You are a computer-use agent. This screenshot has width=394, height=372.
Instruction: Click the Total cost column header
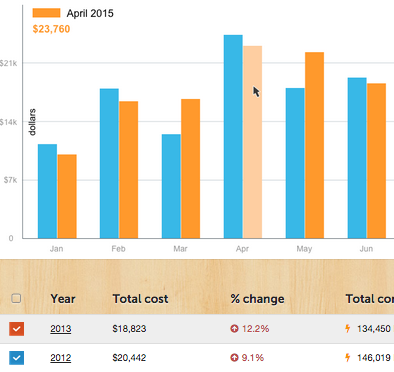(x=140, y=299)
